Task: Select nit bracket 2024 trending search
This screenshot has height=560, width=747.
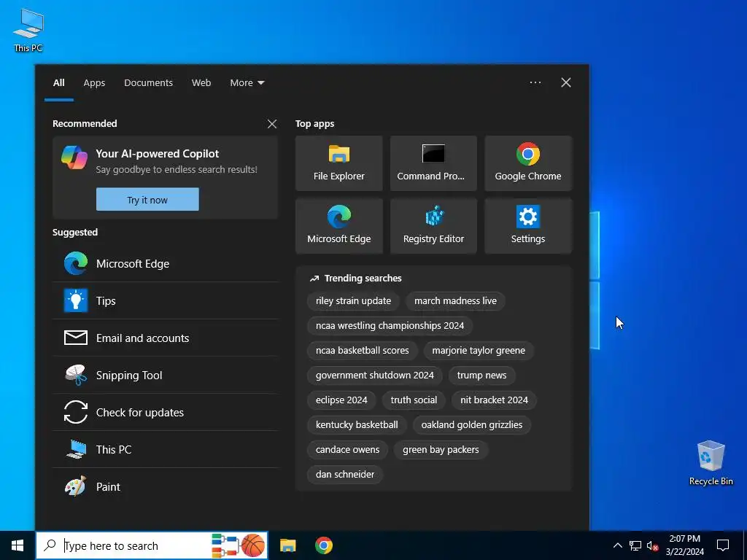Action: (x=494, y=400)
